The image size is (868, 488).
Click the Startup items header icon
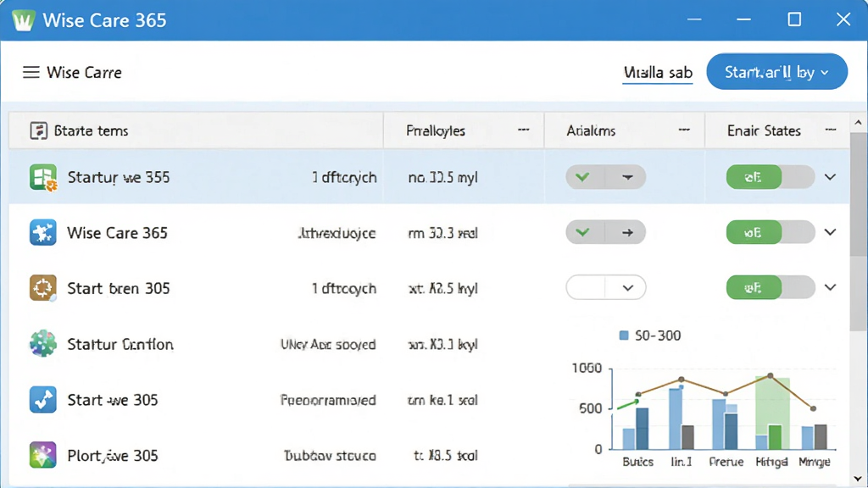tap(38, 130)
